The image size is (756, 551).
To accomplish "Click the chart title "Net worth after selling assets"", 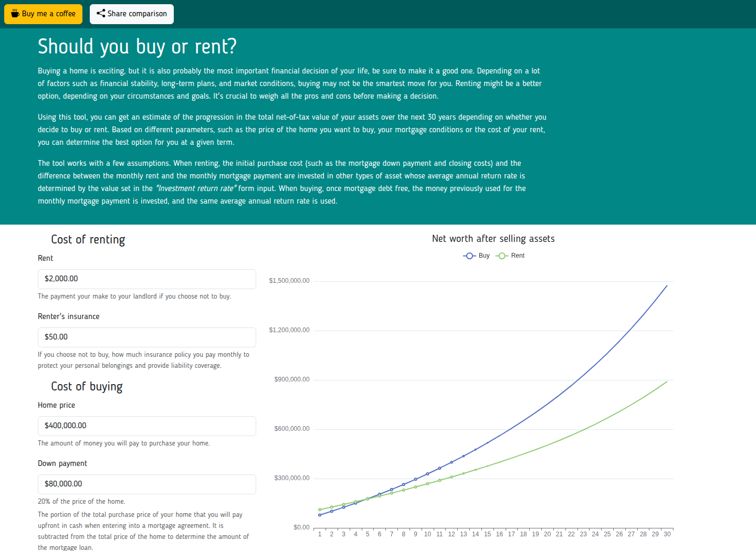I will pos(493,239).
